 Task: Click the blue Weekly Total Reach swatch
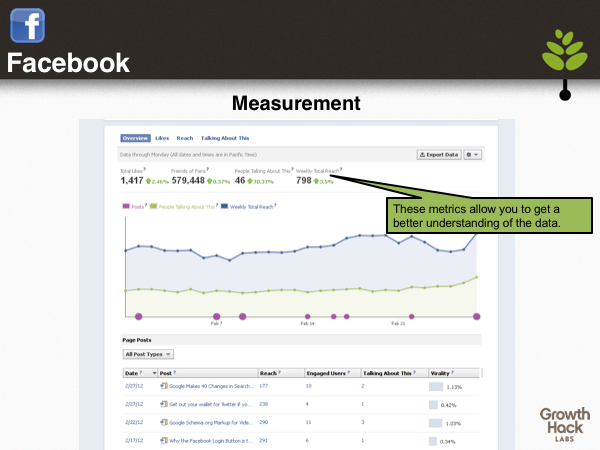click(x=225, y=206)
